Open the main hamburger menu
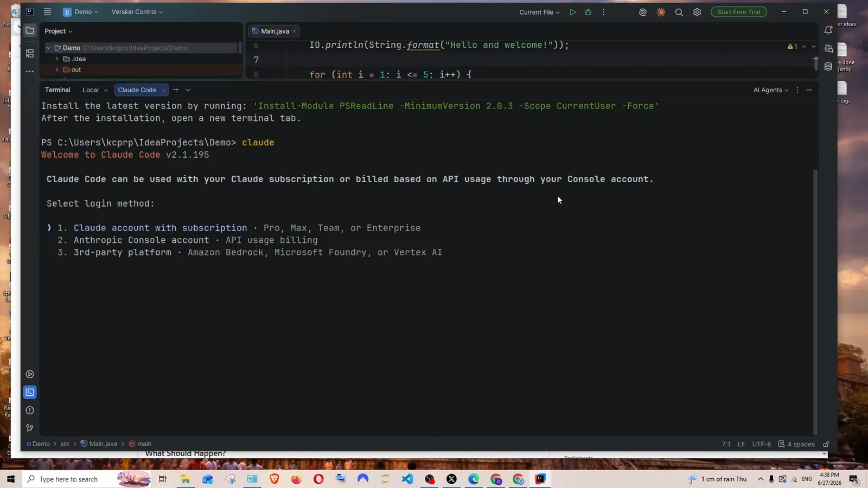868x488 pixels. point(47,12)
